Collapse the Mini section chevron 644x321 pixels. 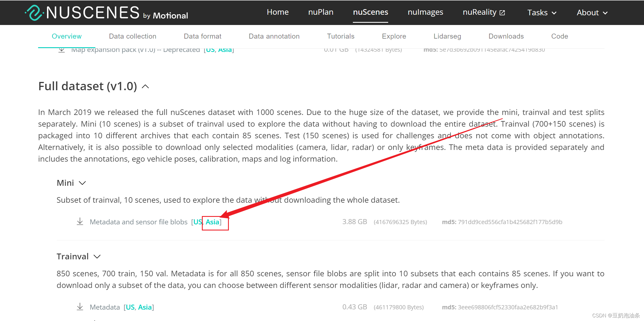tap(82, 183)
